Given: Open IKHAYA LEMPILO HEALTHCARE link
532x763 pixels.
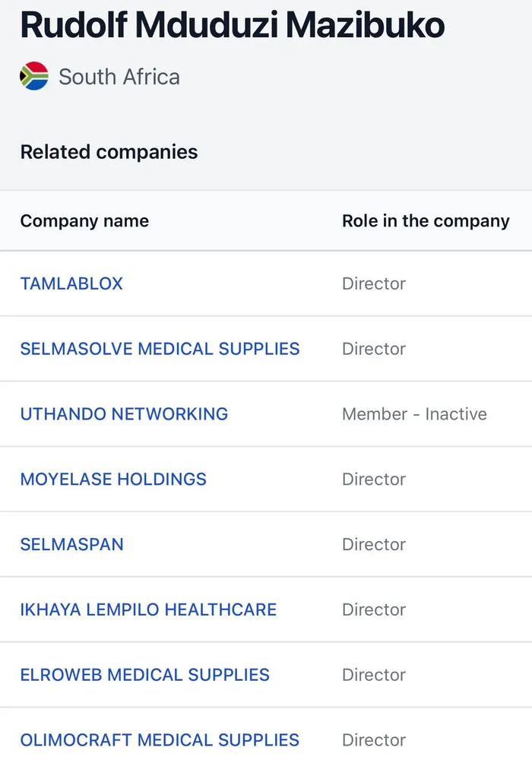Looking at the screenshot, I should pyautogui.click(x=148, y=609).
